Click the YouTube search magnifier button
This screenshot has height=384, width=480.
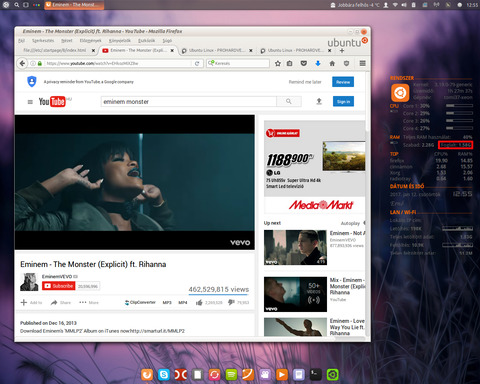(289, 101)
